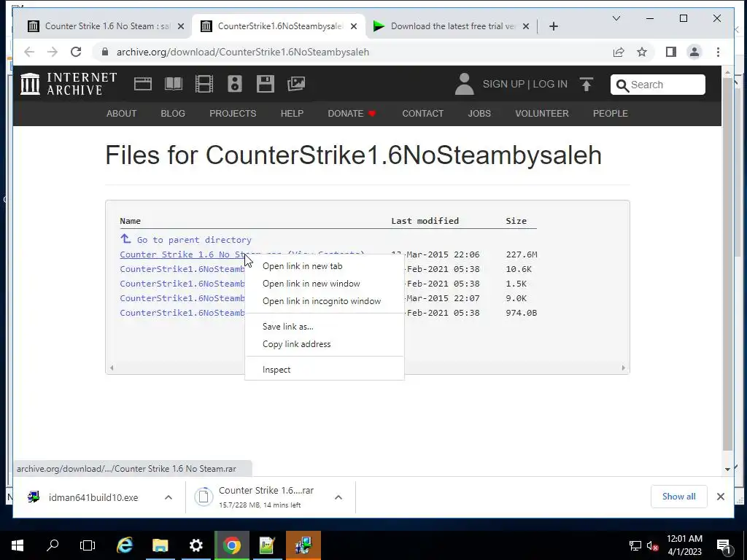Viewport: 747px width, 560px height.
Task: Open the Chrome profile icon
Action: [x=694, y=52]
